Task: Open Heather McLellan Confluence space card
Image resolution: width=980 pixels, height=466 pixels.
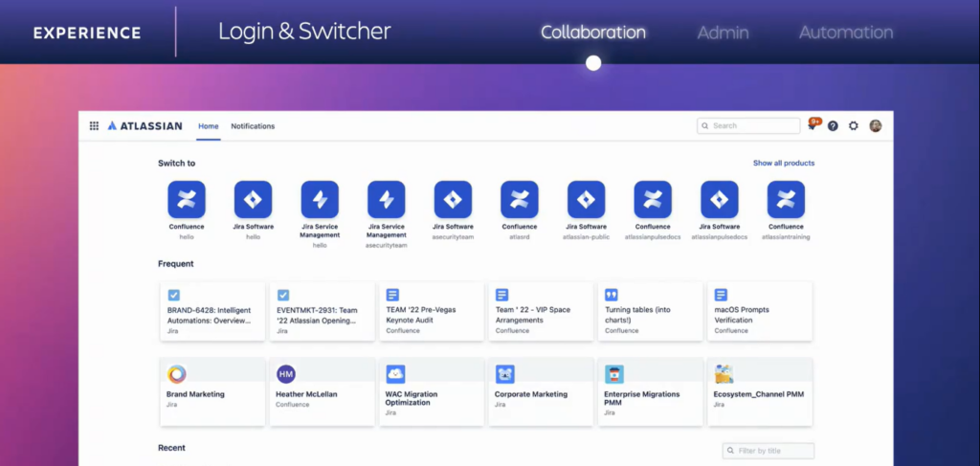Action: (x=322, y=391)
